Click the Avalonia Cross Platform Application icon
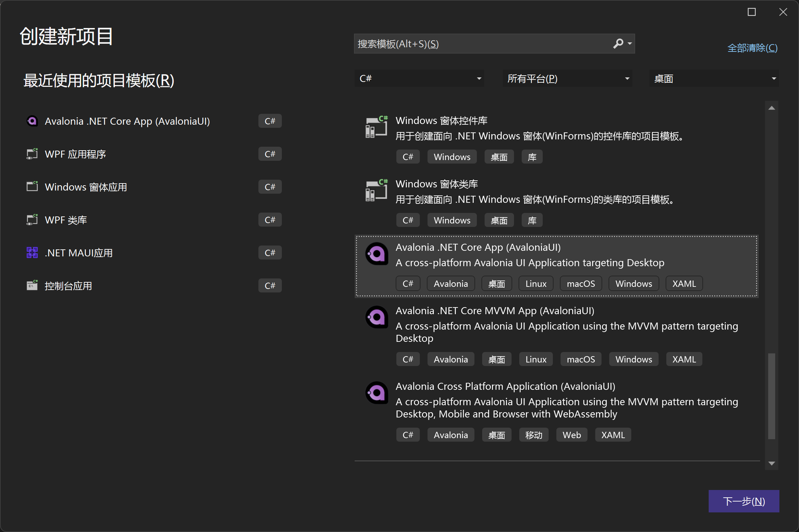 point(376,393)
